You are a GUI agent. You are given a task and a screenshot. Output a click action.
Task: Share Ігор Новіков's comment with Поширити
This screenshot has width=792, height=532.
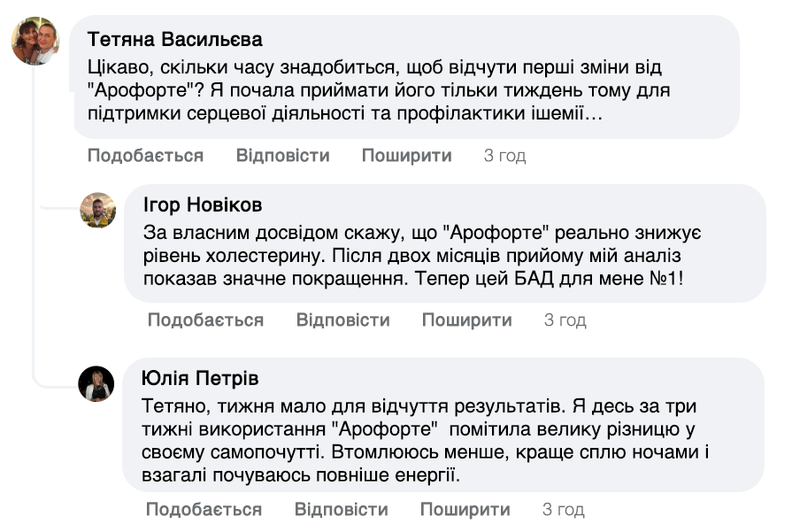(x=466, y=320)
